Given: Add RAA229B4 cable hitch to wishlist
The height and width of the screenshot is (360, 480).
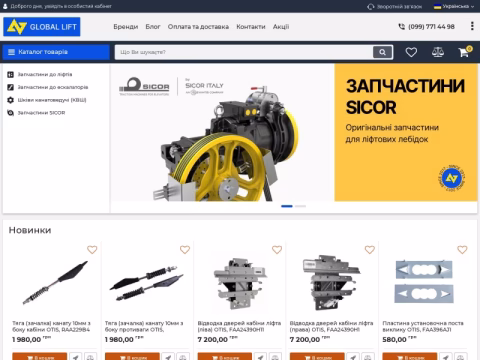Looking at the screenshot, I should point(92,250).
